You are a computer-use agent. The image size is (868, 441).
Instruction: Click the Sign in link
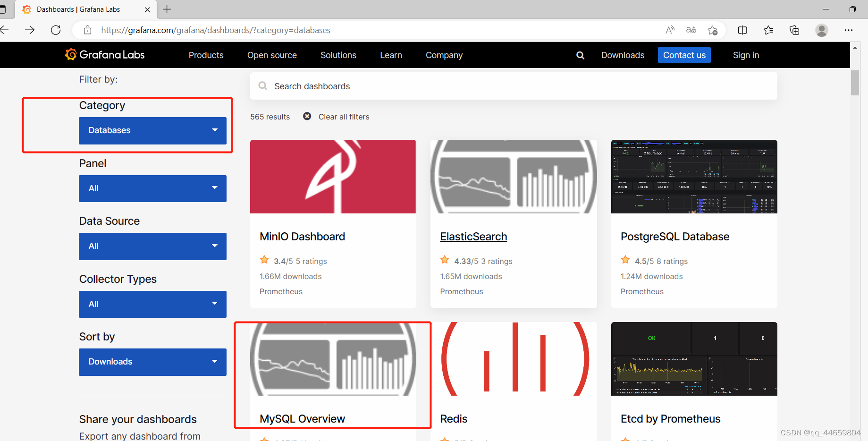[746, 55]
